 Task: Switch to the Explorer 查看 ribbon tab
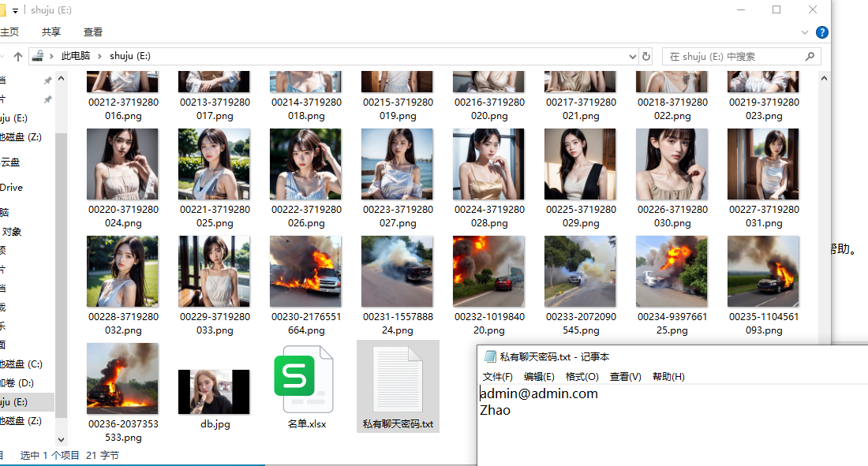[x=93, y=32]
